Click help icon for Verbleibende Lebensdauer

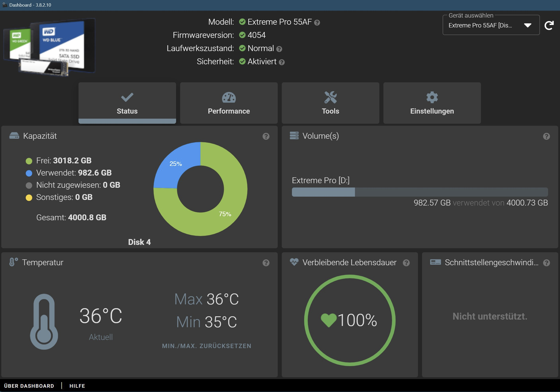coord(406,263)
